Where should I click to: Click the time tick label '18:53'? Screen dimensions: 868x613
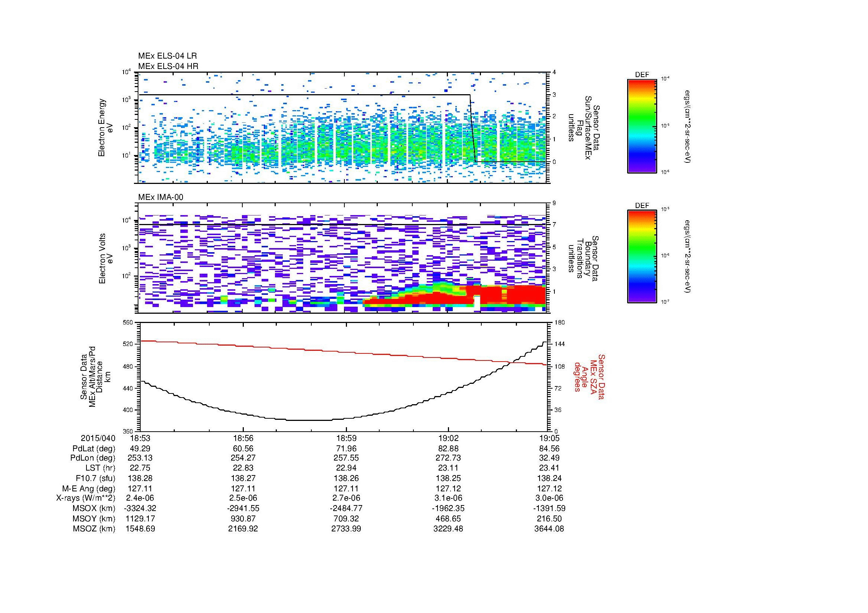point(140,438)
